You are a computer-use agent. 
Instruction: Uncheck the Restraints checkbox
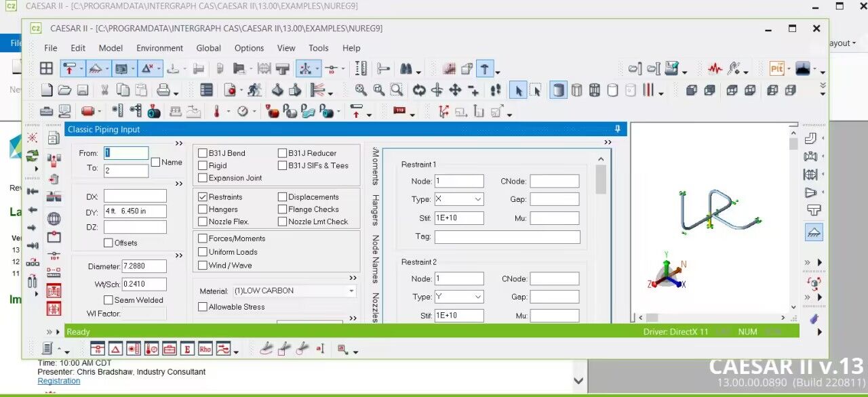point(203,196)
